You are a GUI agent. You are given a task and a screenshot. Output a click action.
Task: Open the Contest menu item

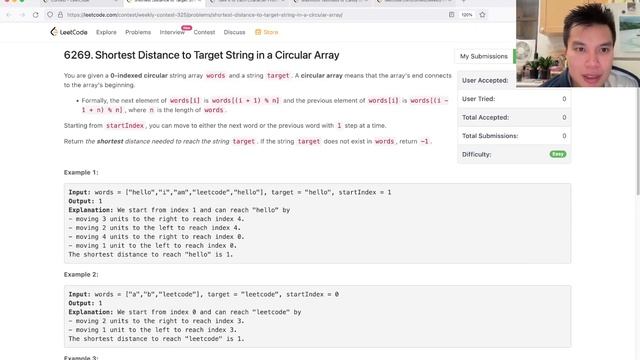[204, 32]
